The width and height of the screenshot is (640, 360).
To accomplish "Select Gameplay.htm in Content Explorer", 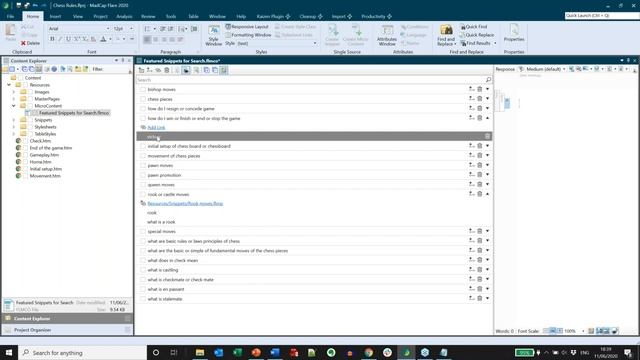I will (44, 155).
